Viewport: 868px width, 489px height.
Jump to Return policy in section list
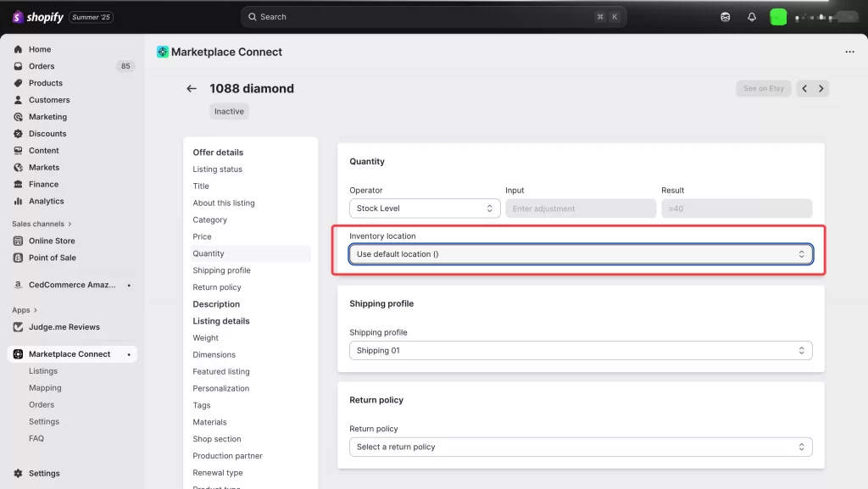pyautogui.click(x=217, y=287)
